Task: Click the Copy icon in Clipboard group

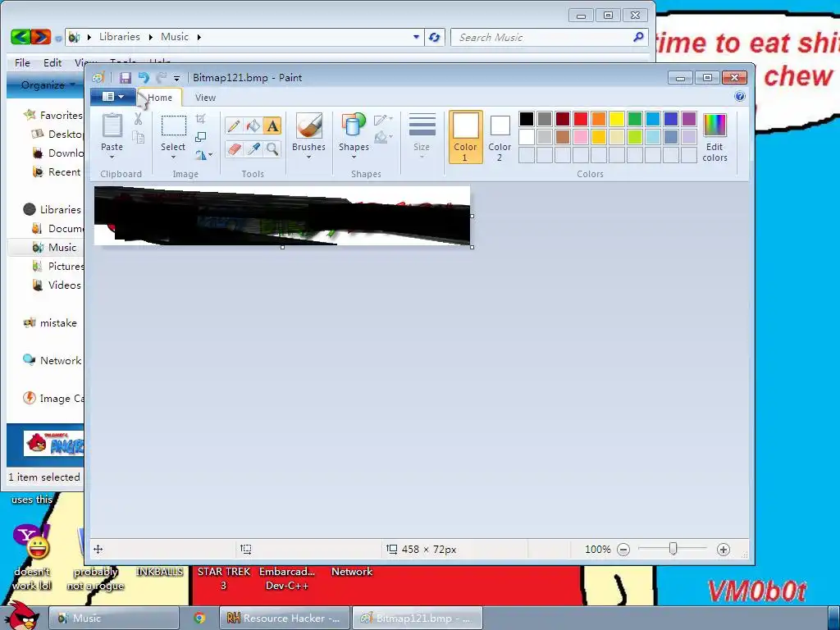Action: click(x=138, y=138)
